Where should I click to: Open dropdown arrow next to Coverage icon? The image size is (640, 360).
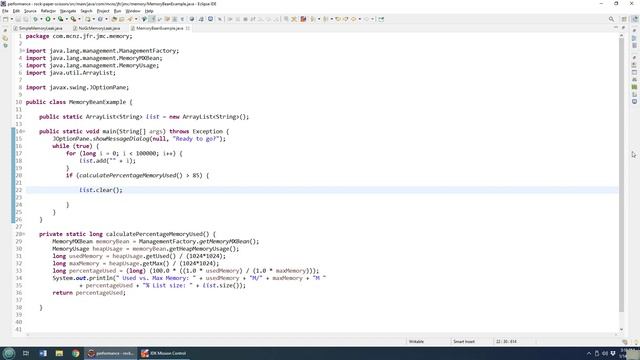pos(67,19)
